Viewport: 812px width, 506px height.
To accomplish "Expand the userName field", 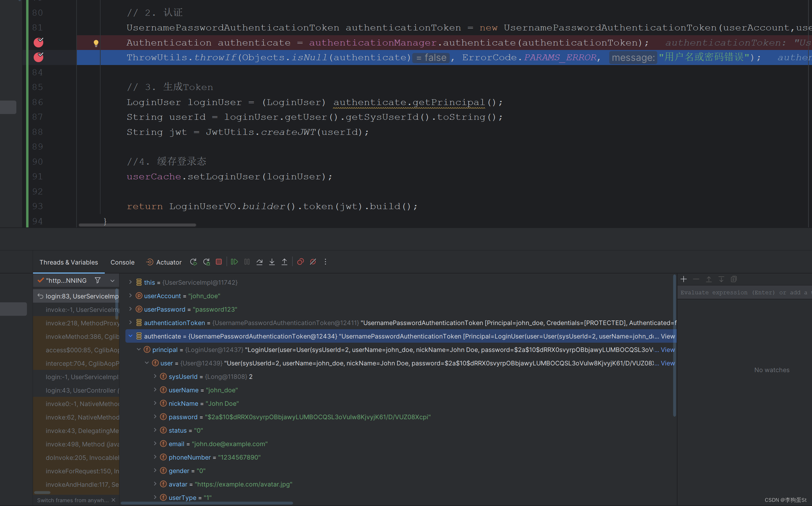I will tap(155, 389).
